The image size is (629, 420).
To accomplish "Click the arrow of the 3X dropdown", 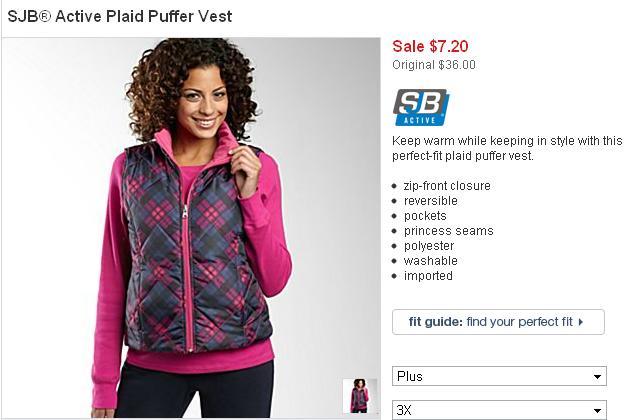I will pyautogui.click(x=597, y=410).
